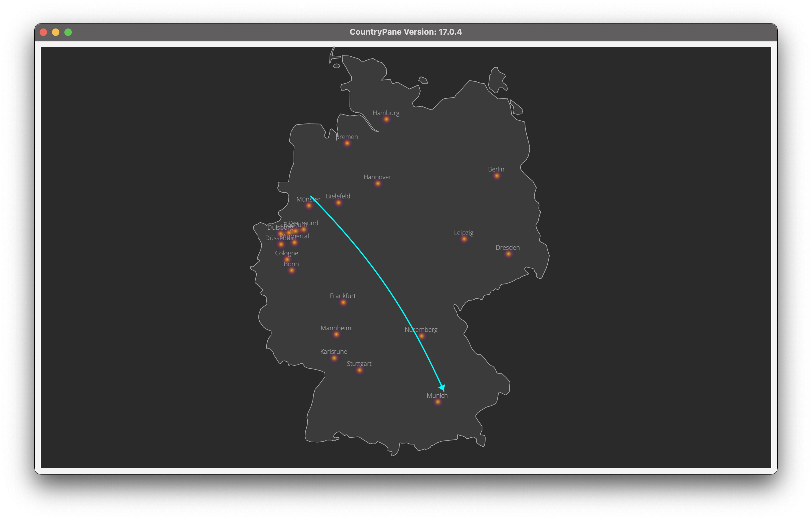Select the Dresden city marker

[509, 254]
